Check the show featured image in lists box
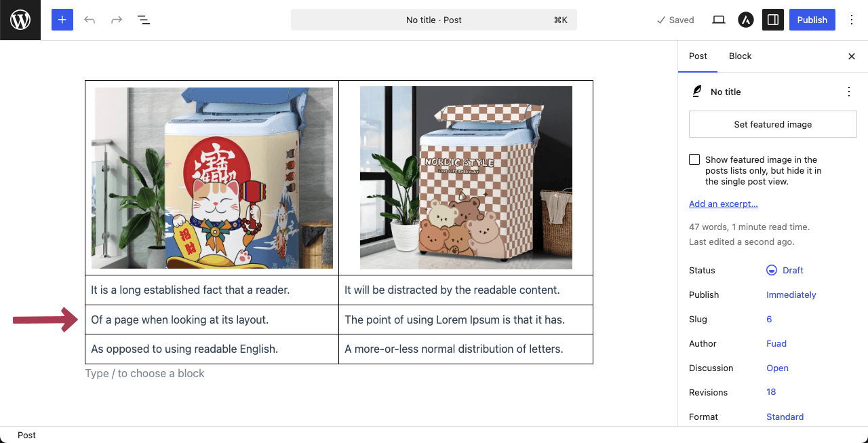 click(x=694, y=159)
